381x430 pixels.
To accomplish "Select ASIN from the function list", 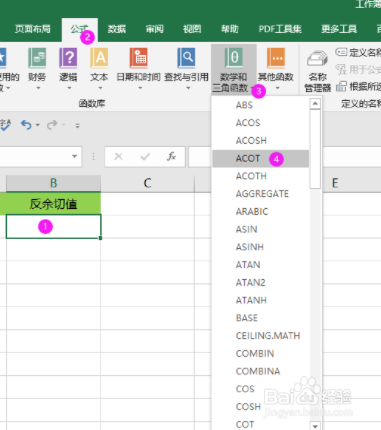I will [x=261, y=229].
